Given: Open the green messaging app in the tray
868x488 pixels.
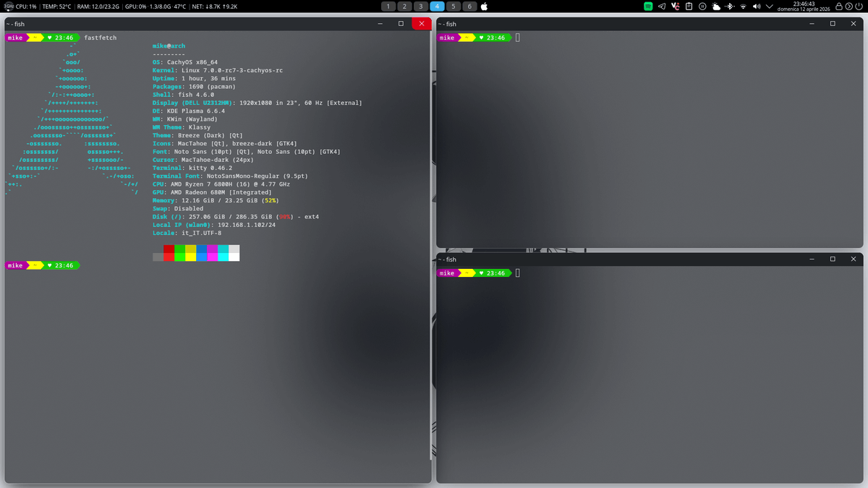Looking at the screenshot, I should (647, 7).
